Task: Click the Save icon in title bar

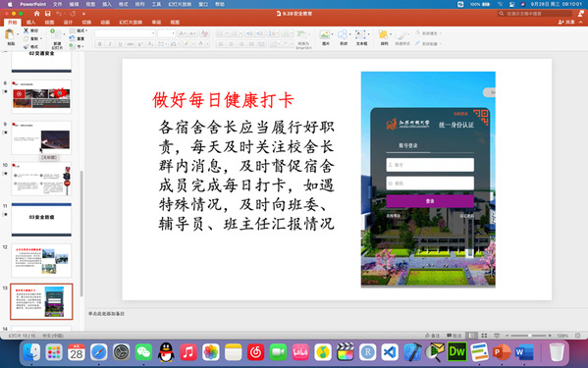Action: [48, 14]
